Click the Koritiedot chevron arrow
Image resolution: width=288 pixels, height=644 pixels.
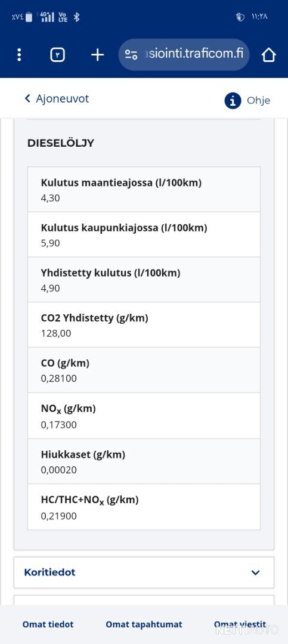[256, 572]
